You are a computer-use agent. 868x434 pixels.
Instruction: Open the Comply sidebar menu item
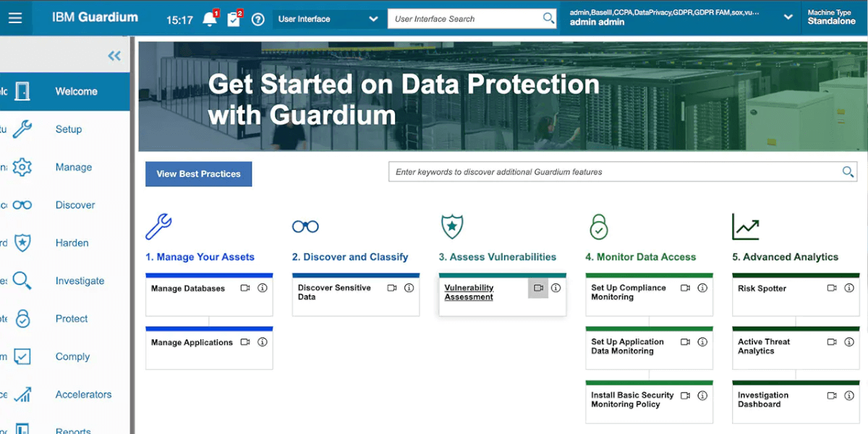pyautogui.click(x=72, y=357)
